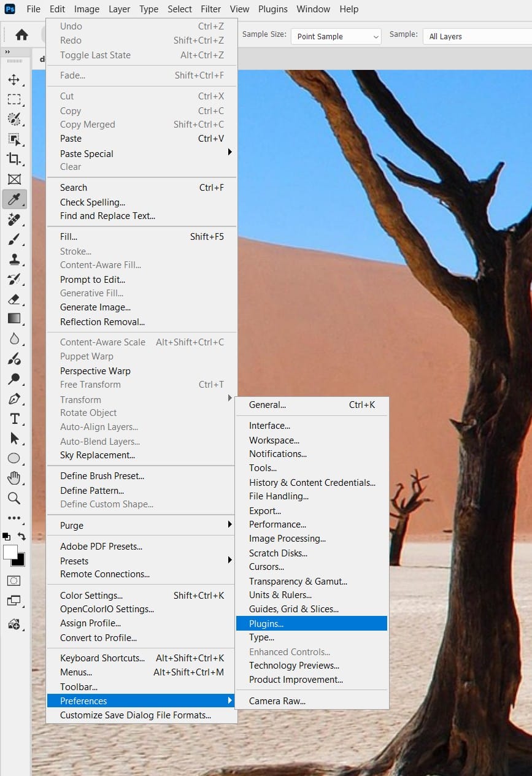Click the Photoshop Ps logo icon

coord(10,9)
